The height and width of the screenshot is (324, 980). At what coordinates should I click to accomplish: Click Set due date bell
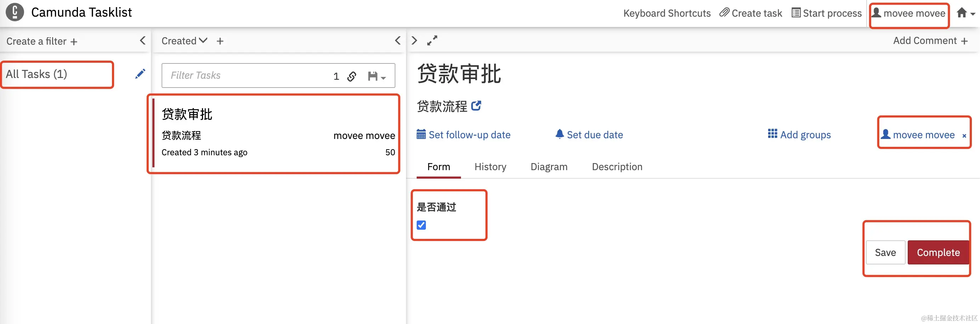pos(589,135)
